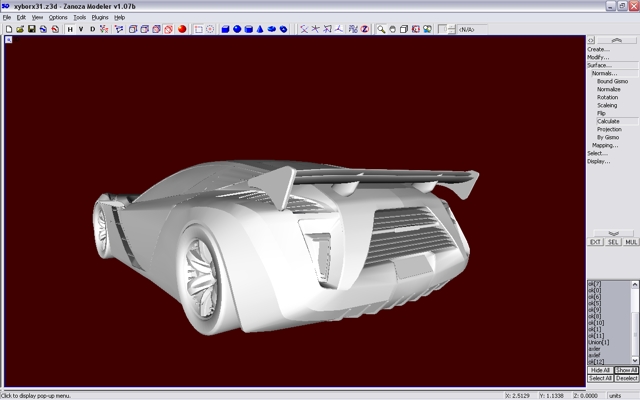The width and height of the screenshot is (640, 400).
Task: Expand the Create... command group
Action: [598, 49]
